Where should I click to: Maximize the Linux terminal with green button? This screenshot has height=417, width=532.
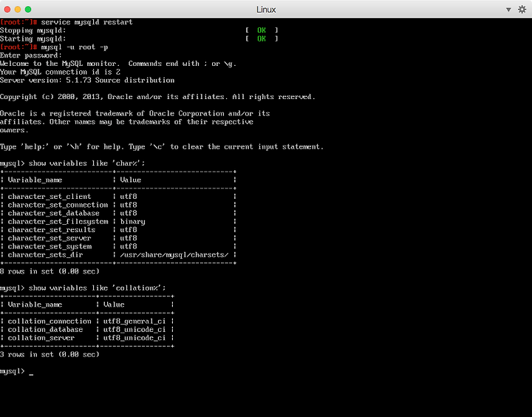coord(28,9)
